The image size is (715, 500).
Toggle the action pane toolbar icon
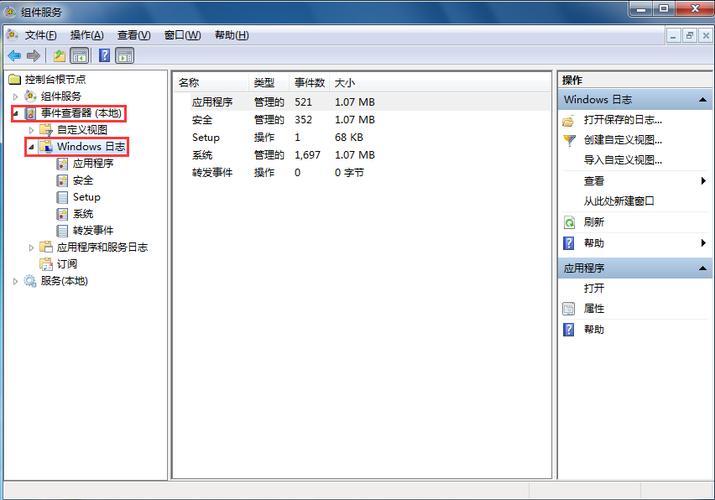pyautogui.click(x=125, y=56)
